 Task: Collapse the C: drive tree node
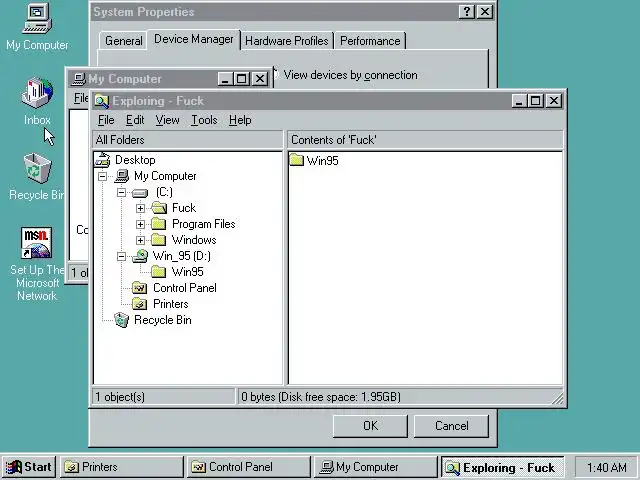(122, 192)
